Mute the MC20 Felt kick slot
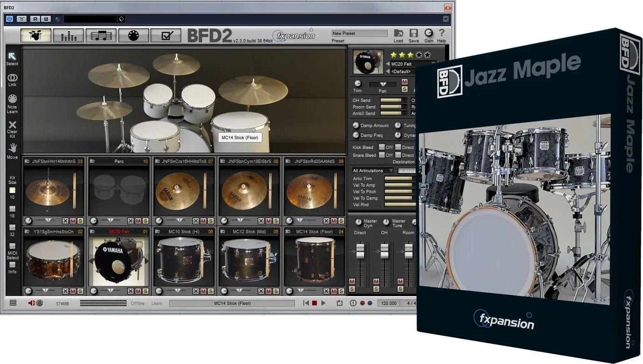 click(138, 291)
